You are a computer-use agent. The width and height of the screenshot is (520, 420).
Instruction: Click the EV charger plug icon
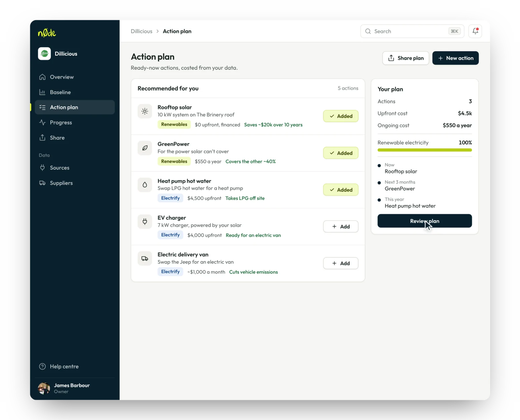point(145,221)
